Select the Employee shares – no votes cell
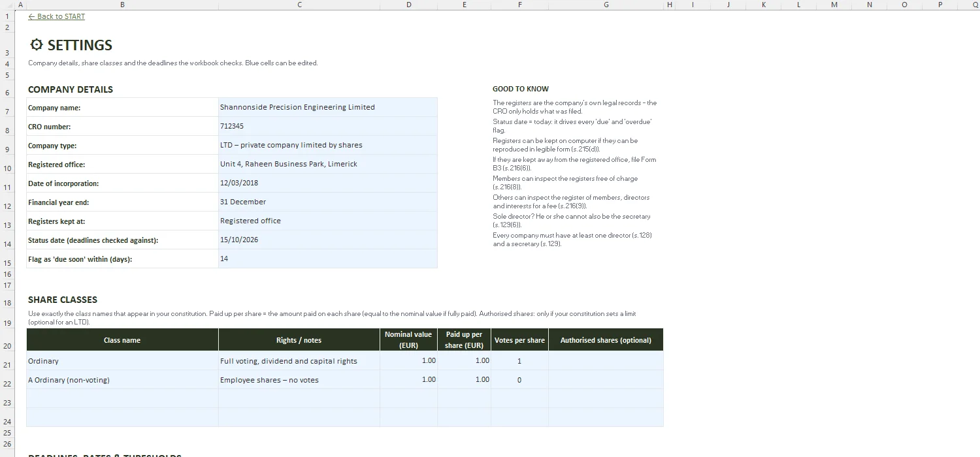 299,380
